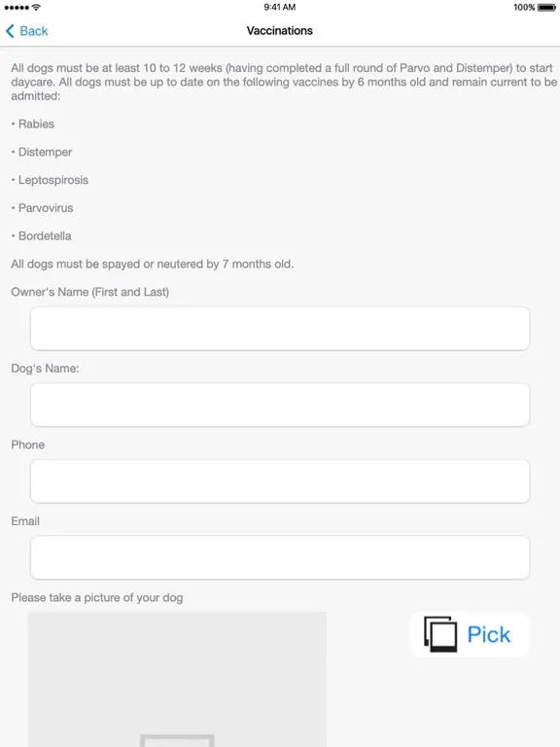Tap the battery icon in the status bar
This screenshot has width=560, height=747.
coord(546,7)
